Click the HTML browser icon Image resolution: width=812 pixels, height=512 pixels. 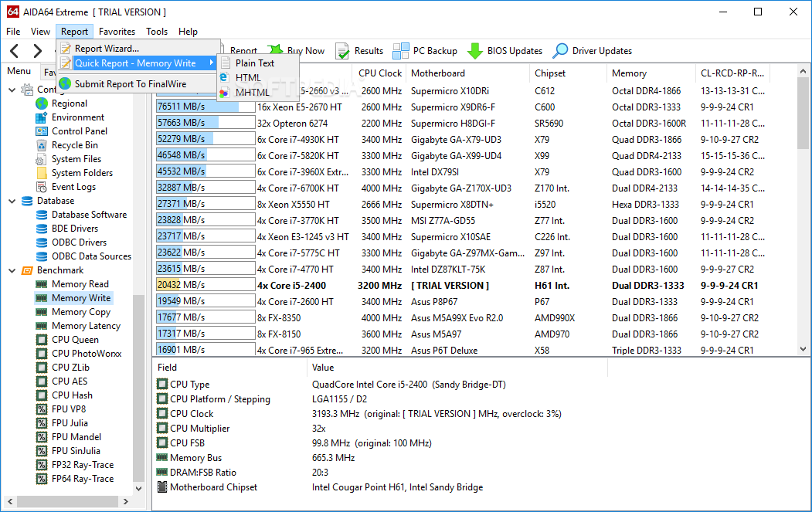coord(224,77)
